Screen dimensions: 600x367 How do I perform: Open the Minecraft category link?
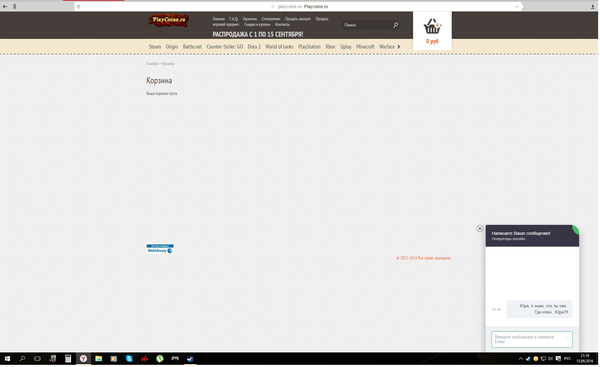coord(365,47)
